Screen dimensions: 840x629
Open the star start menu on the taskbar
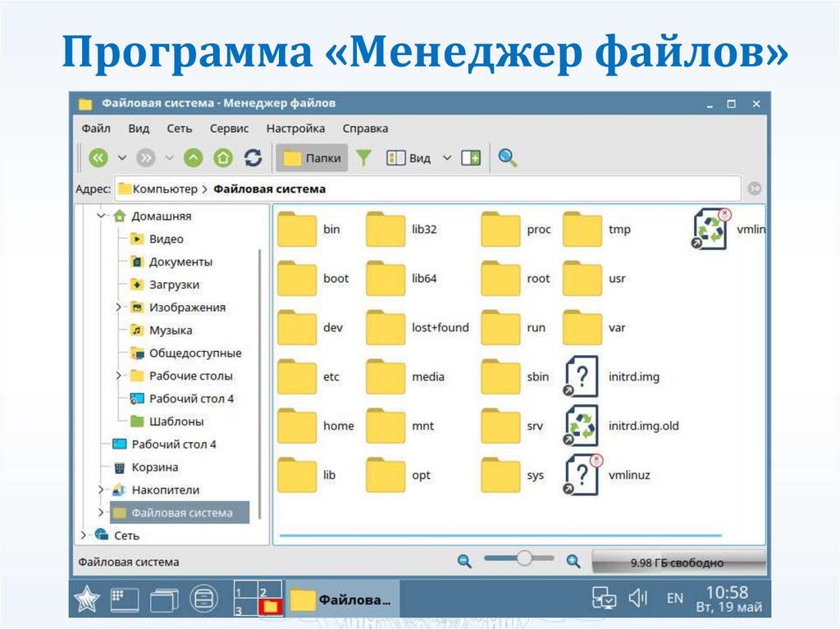pos(87,599)
